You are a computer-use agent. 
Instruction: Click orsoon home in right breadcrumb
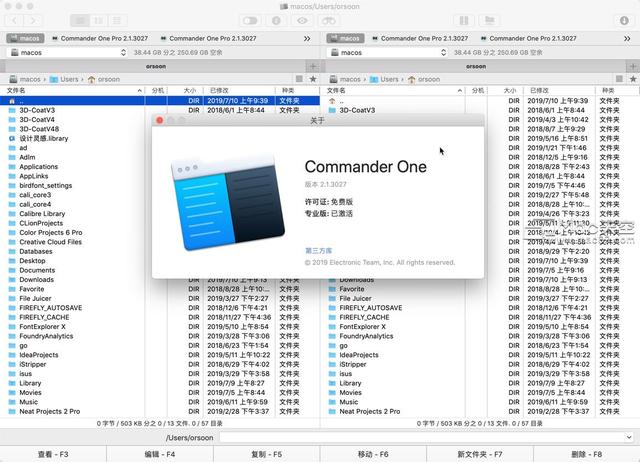point(424,79)
